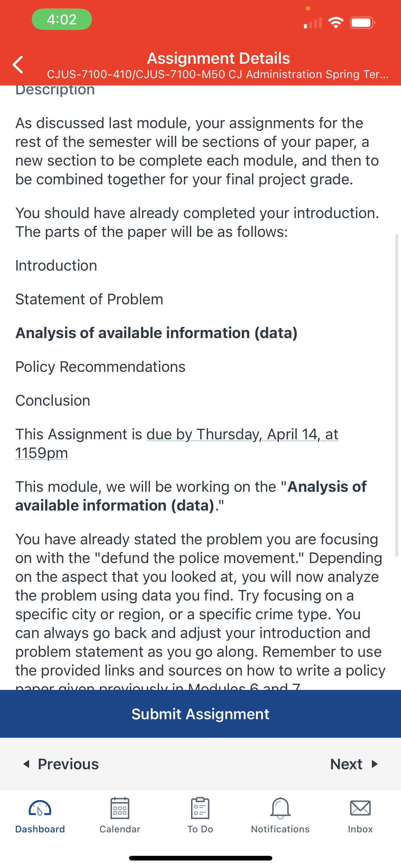Tap the back chevron in the header
The image size is (401, 868).
point(18,64)
